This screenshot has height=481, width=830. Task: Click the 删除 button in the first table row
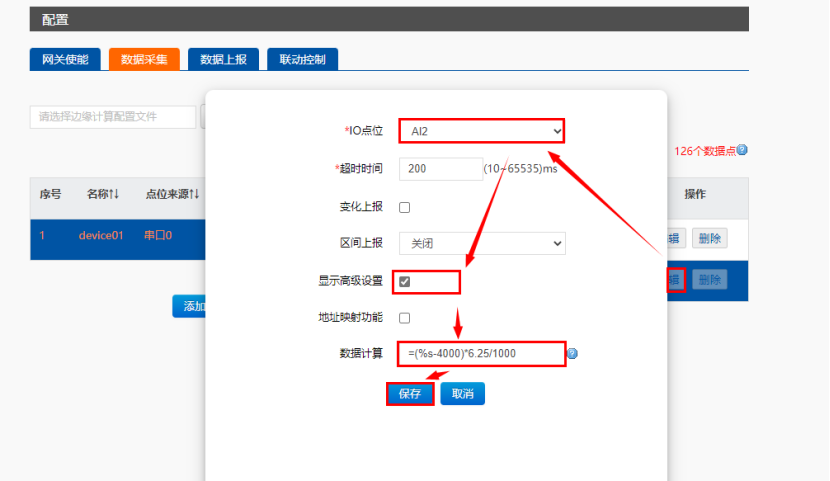pos(709,238)
